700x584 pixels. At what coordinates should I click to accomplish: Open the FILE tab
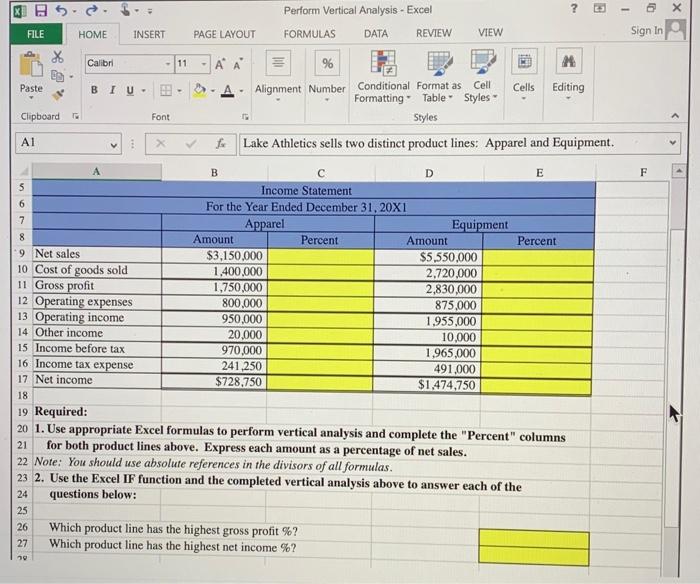pyautogui.click(x=36, y=34)
